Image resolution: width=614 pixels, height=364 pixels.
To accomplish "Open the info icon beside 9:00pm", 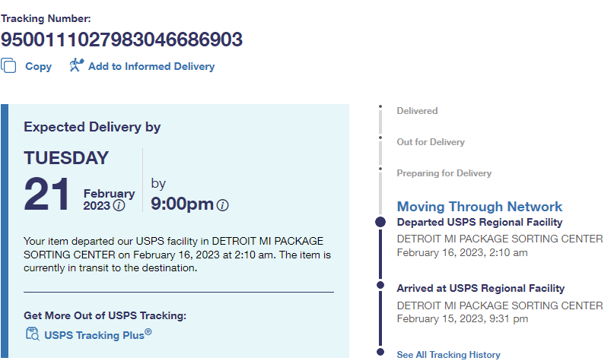I will tap(222, 205).
